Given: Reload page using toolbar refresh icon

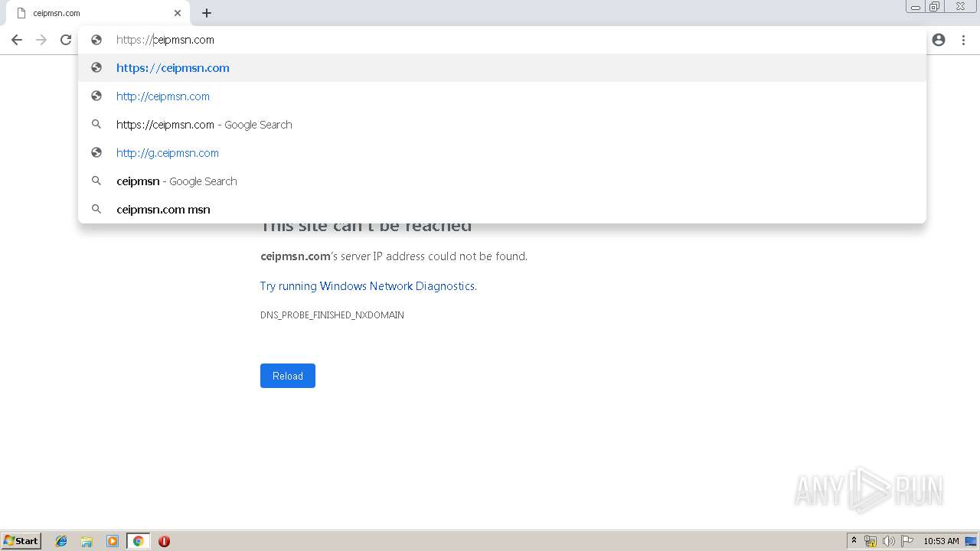Looking at the screenshot, I should [x=66, y=40].
